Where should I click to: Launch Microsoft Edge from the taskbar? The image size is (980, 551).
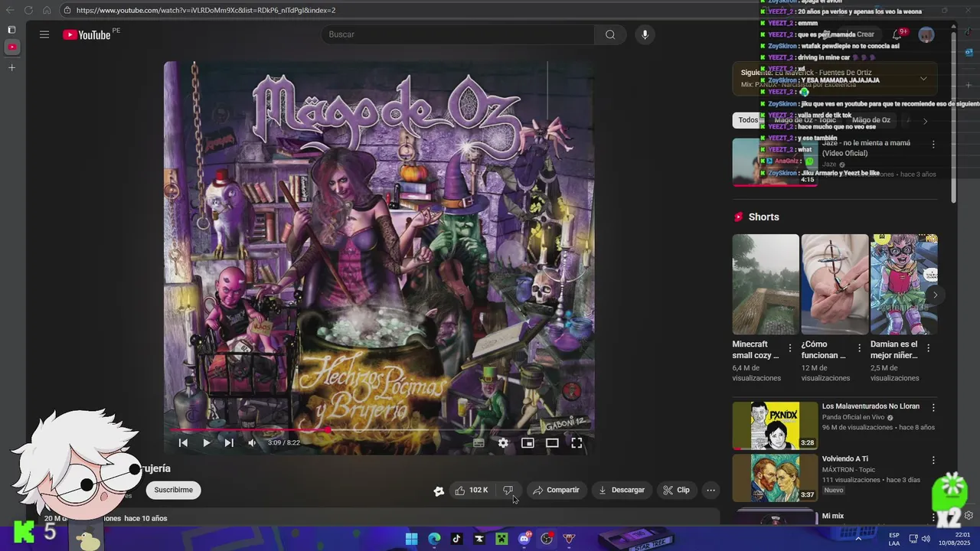[x=434, y=539]
